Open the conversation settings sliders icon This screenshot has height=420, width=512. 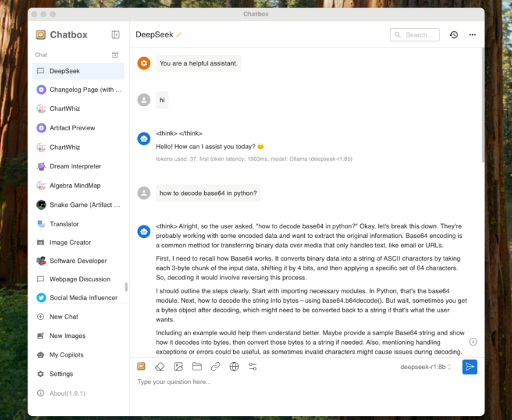(253, 366)
